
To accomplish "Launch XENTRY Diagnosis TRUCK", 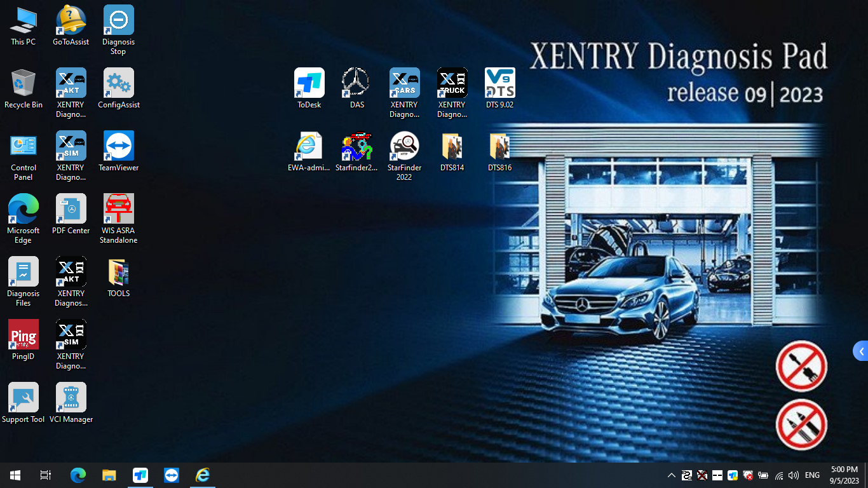I will (x=452, y=83).
